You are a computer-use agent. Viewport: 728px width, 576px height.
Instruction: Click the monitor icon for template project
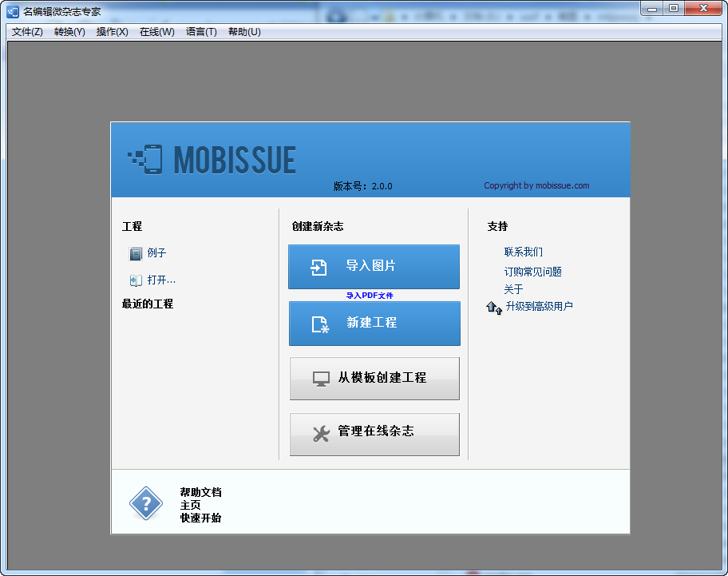pyautogui.click(x=321, y=379)
